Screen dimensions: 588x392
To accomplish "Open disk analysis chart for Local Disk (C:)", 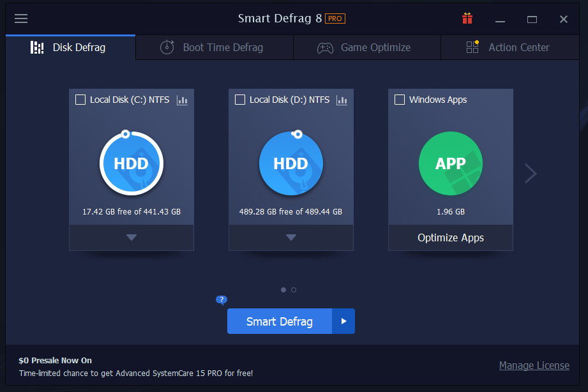I will (182, 100).
